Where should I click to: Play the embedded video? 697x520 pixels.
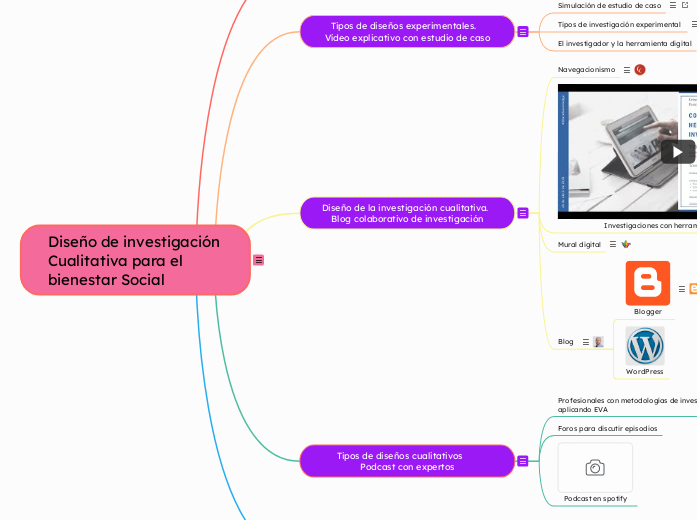point(677,152)
